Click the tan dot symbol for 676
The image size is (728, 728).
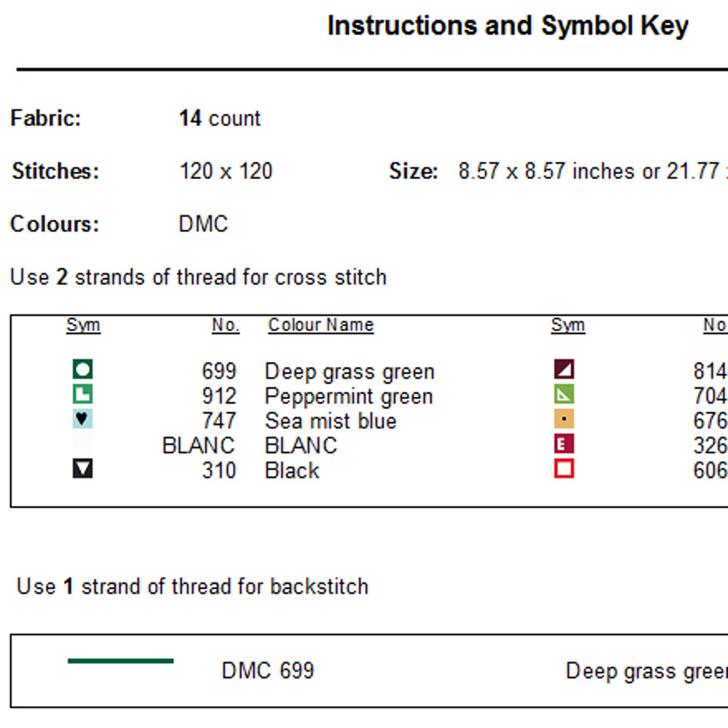tap(564, 419)
